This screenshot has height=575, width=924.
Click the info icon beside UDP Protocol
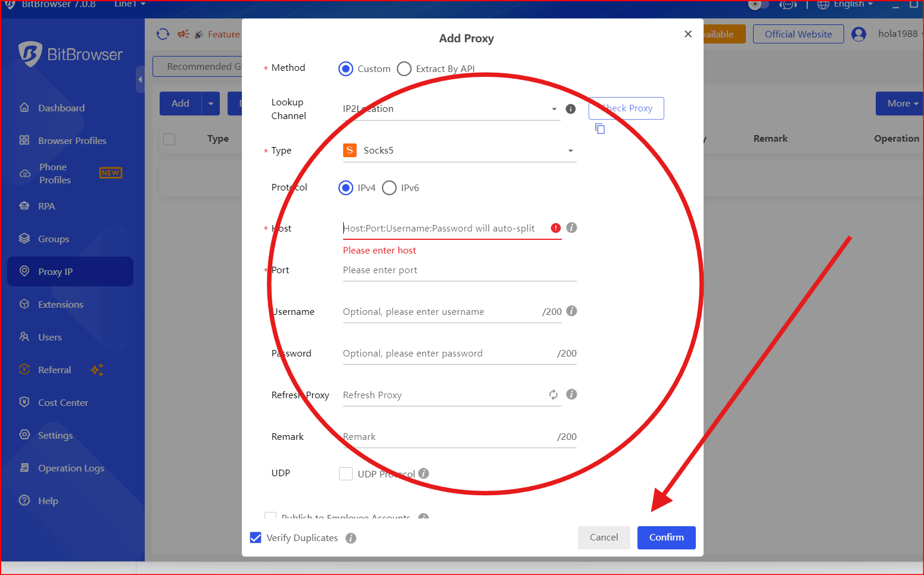424,473
